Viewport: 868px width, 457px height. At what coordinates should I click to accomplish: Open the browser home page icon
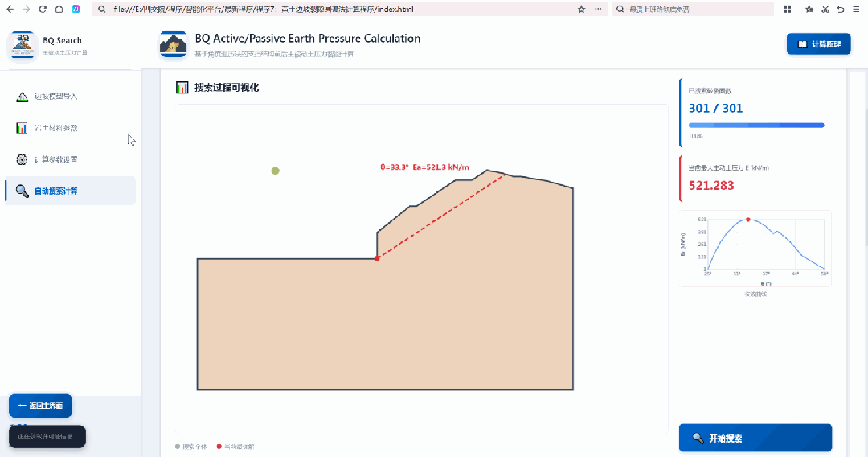point(59,10)
